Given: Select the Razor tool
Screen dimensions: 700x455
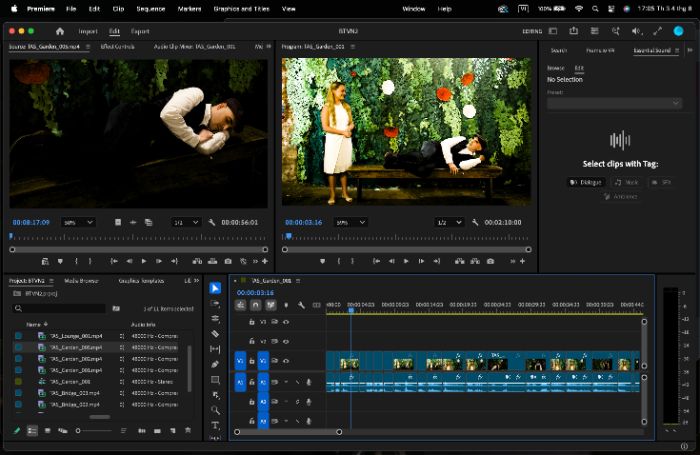Looking at the screenshot, I should [x=215, y=334].
